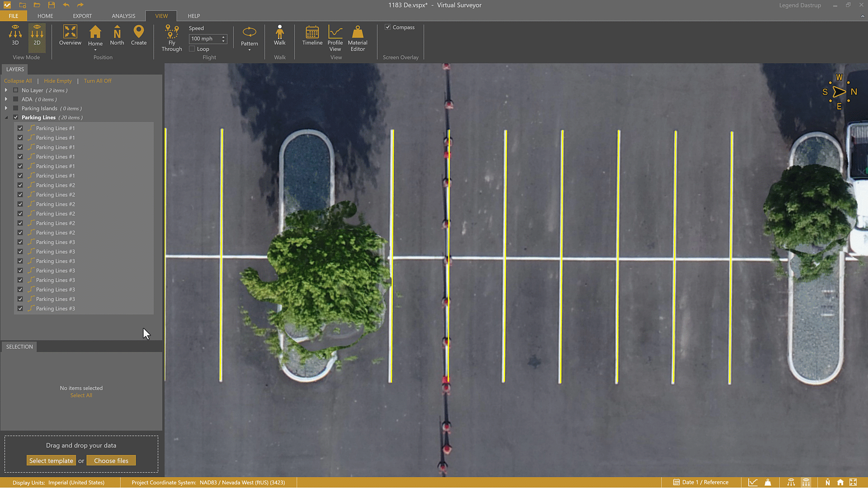Click the Choose files button
This screenshot has width=868, height=488.
[111, 461]
